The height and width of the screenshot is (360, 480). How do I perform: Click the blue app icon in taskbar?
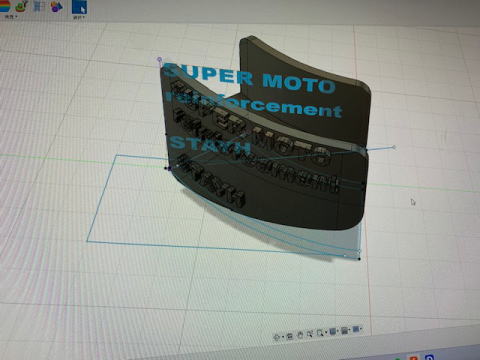click(x=429, y=357)
